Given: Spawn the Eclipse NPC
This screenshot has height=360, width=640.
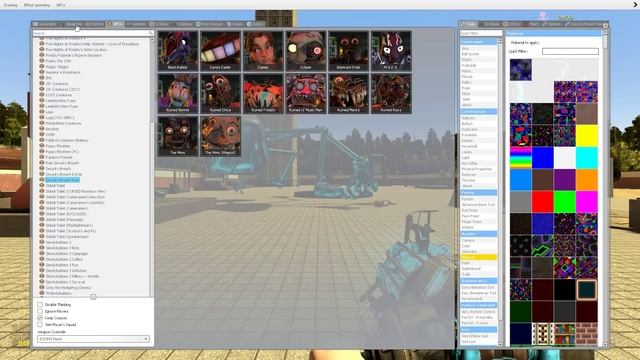Looking at the screenshot, I should tap(306, 51).
